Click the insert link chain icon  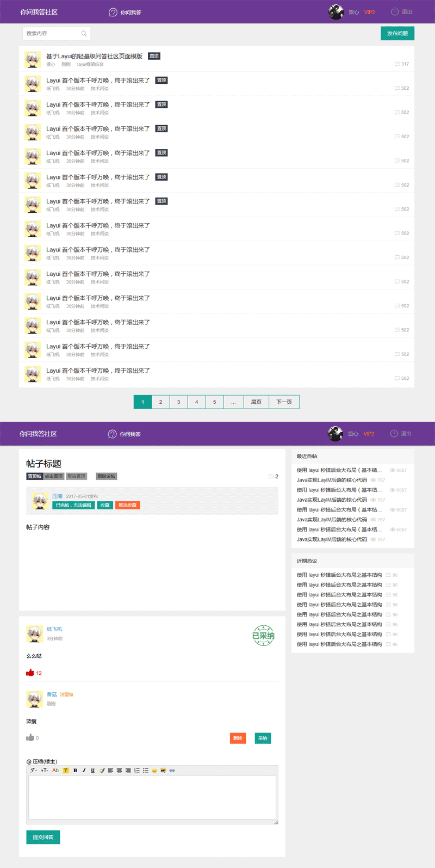(172, 771)
